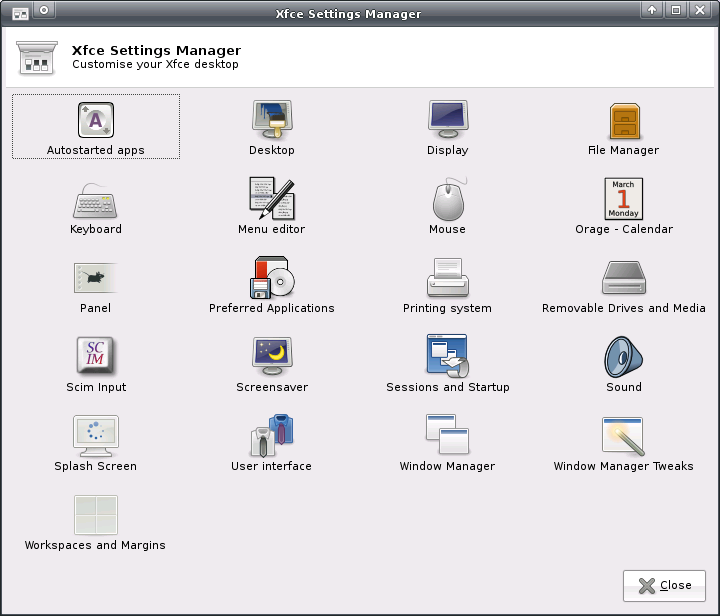Click the Close button

(664, 586)
